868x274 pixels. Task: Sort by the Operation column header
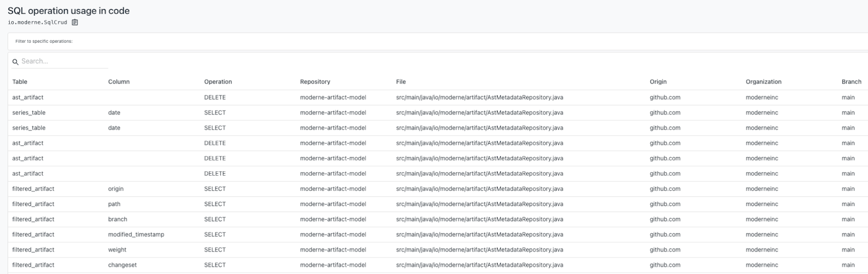coord(218,82)
